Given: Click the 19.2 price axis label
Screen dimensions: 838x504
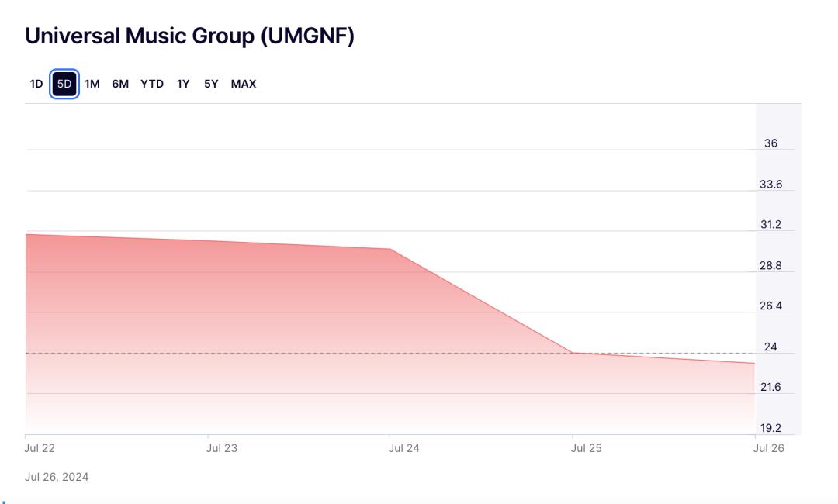Looking at the screenshot, I should pyautogui.click(x=770, y=428).
